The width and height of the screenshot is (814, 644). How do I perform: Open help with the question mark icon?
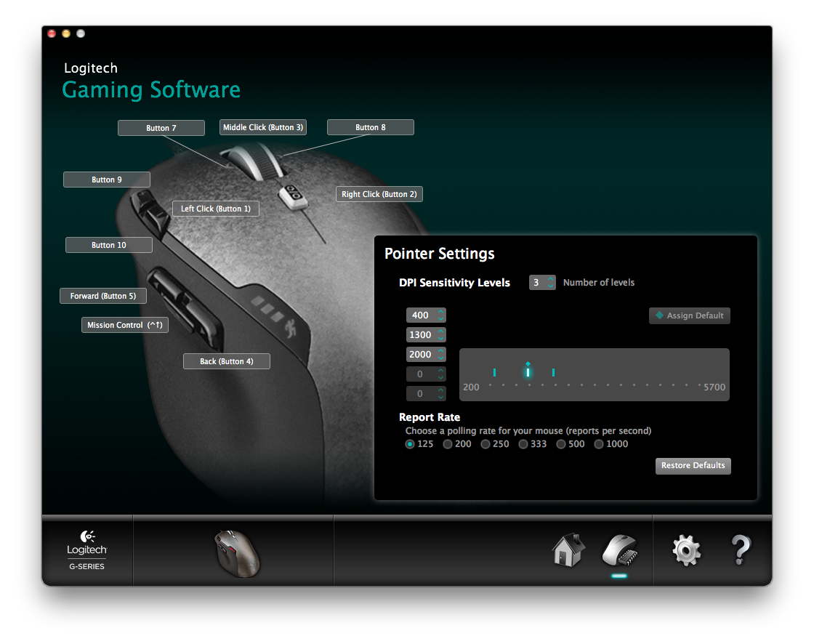(x=741, y=550)
